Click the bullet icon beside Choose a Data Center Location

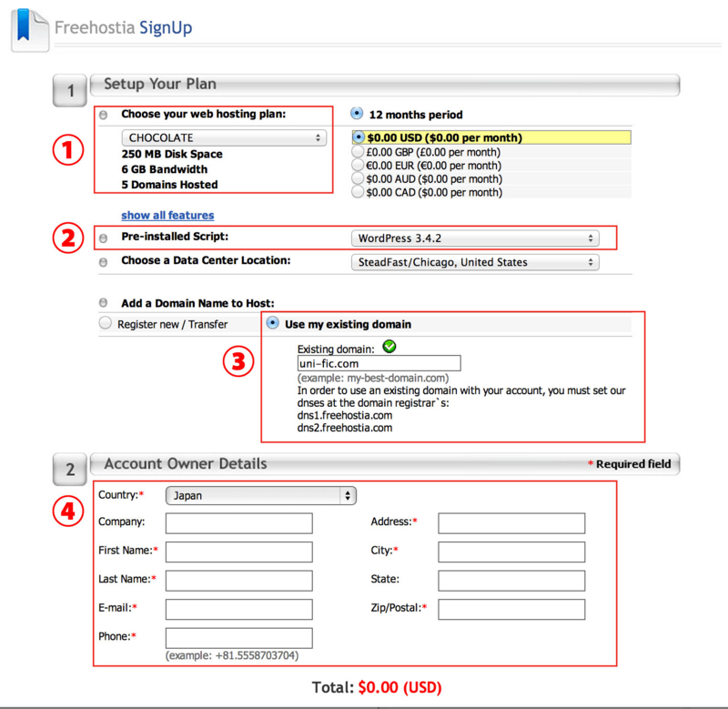103,262
